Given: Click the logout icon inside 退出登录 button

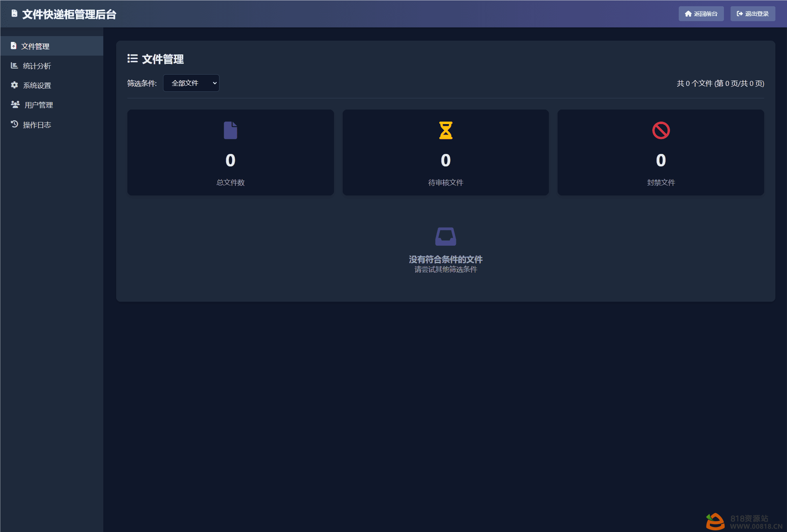Looking at the screenshot, I should click(x=740, y=13).
